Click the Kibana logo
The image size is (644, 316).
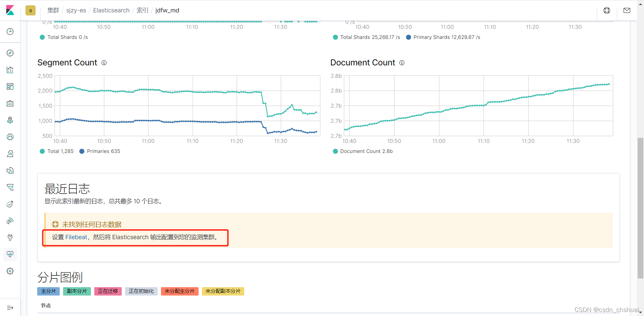(10, 10)
